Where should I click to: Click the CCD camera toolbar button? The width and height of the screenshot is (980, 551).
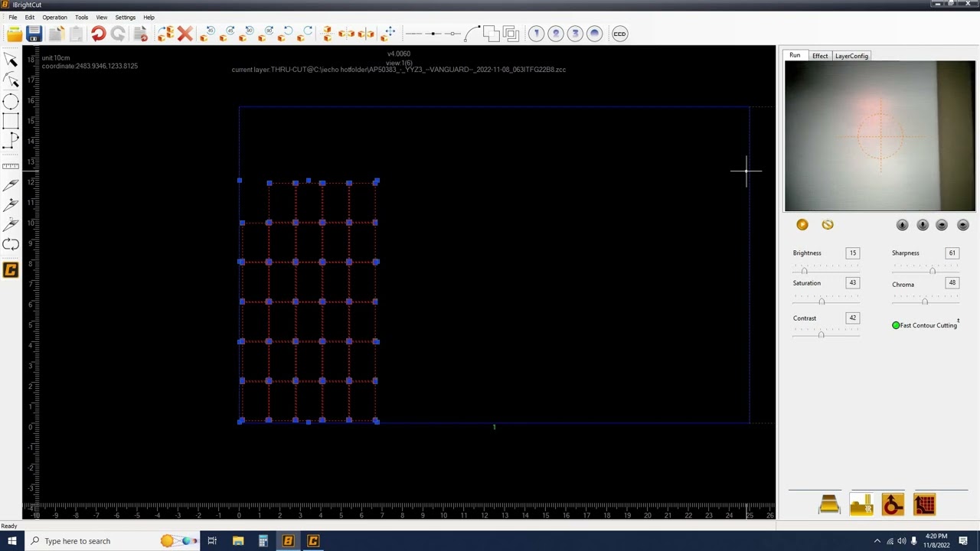click(619, 34)
